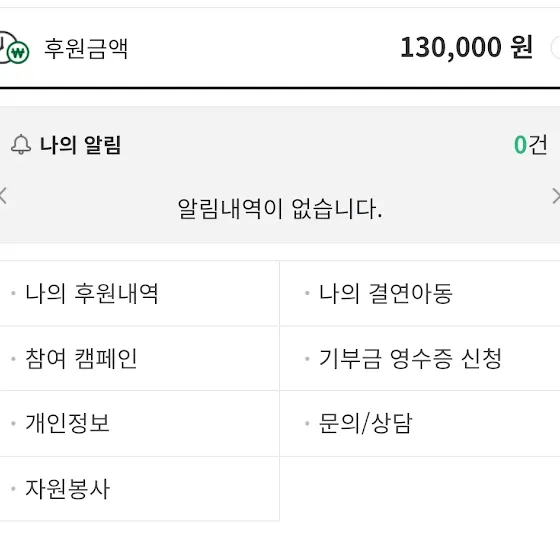The width and height of the screenshot is (560, 560).
Task: Click the 나의 알림 heading
Action: (81, 145)
